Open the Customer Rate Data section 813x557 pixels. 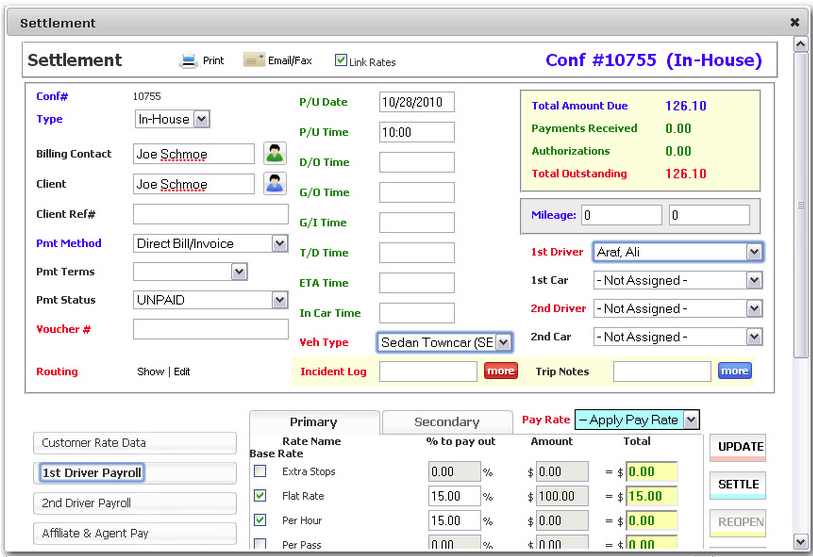coord(135,443)
